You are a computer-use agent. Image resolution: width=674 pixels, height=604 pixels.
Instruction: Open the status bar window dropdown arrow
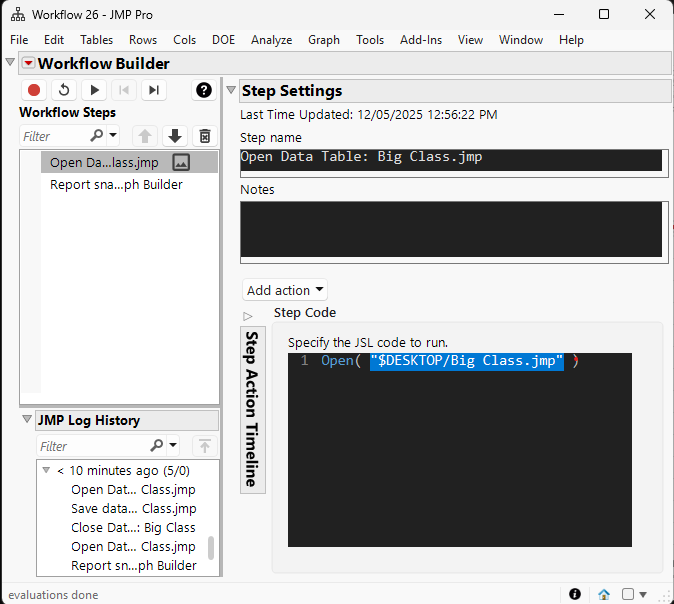coord(643,595)
